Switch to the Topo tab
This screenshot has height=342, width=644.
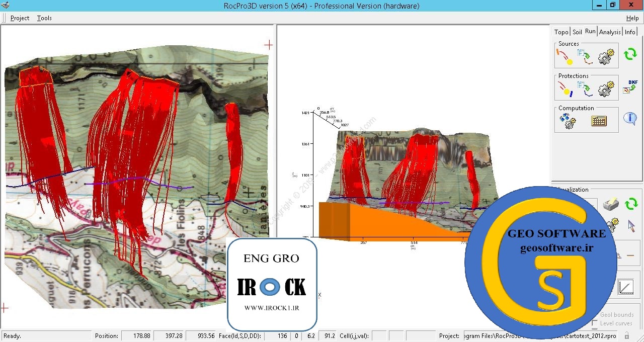561,32
